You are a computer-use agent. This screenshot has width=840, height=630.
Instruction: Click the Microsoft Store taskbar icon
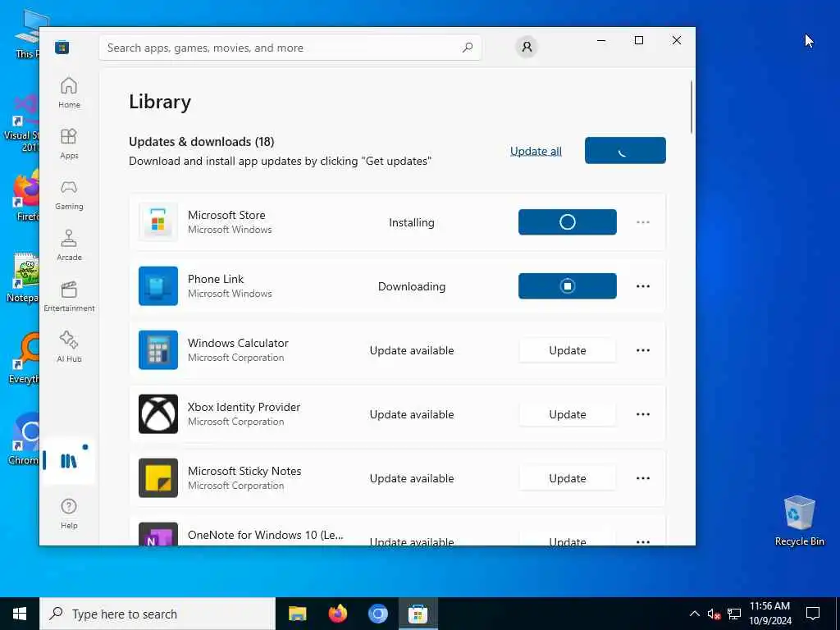(x=418, y=614)
